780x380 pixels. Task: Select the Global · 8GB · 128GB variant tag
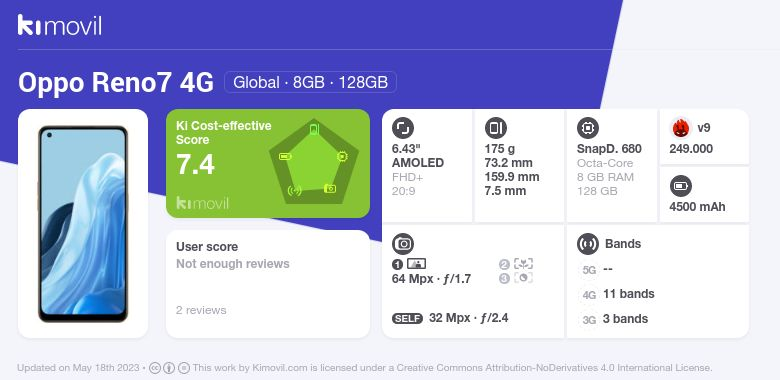[310, 82]
